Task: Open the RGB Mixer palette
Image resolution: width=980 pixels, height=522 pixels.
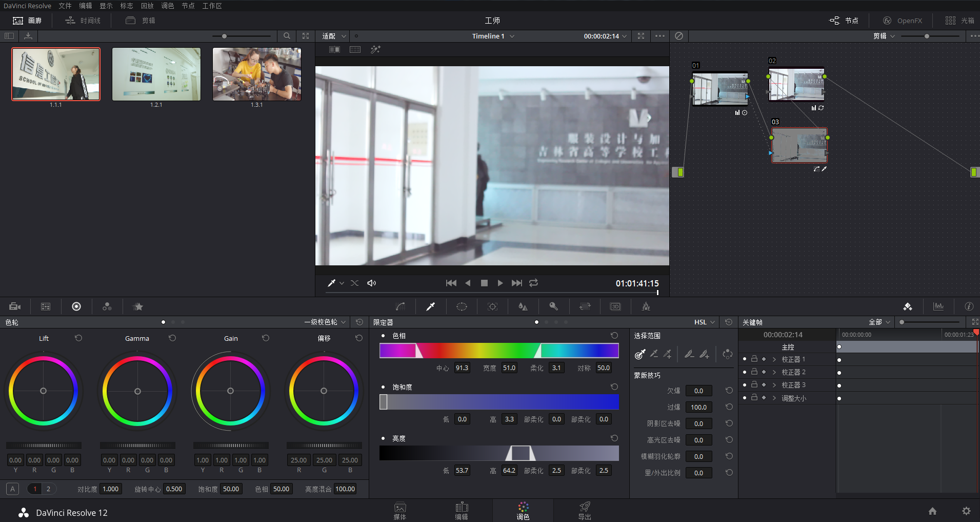Action: coord(107,306)
